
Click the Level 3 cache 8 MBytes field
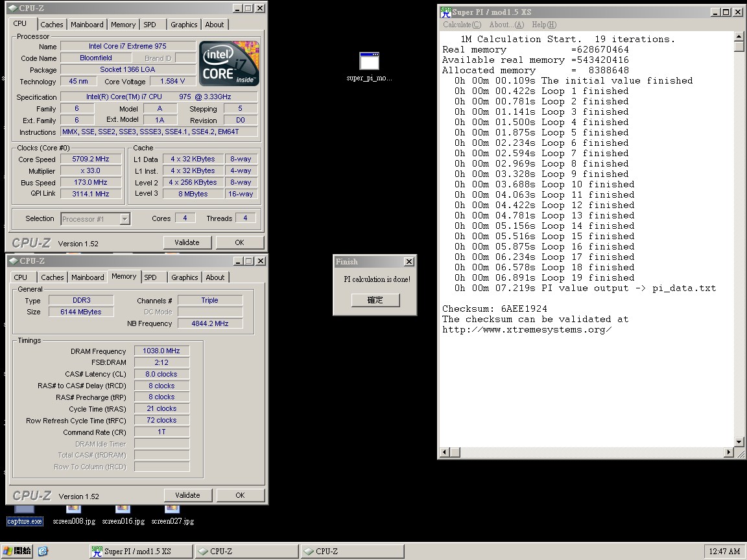pos(193,194)
